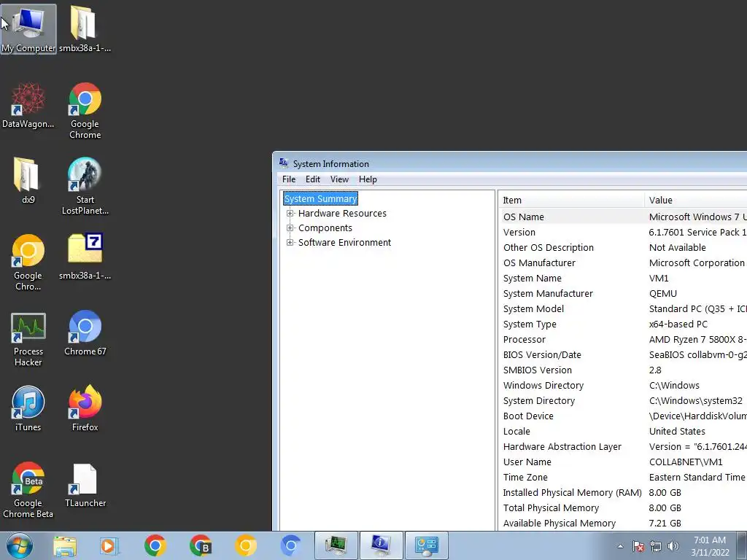
Task: Open Windows Media Player taskbar icon
Action: (x=109, y=545)
